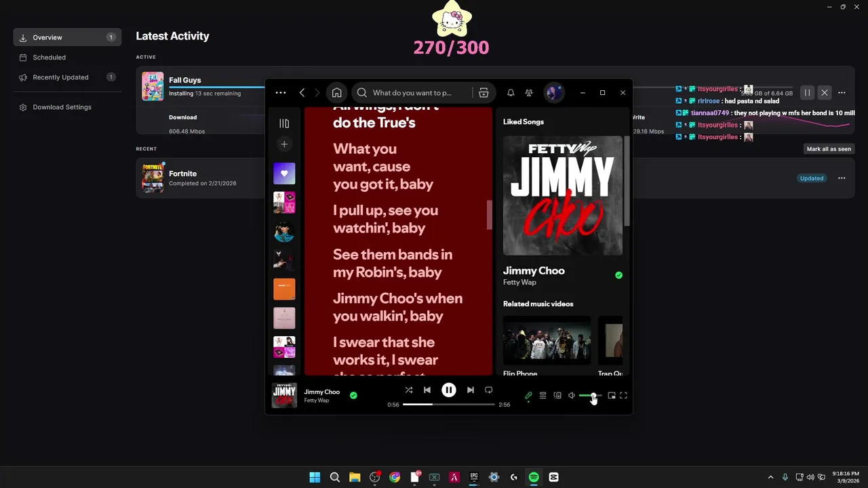The width and height of the screenshot is (868, 488).
Task: Click the Spotify taskbar icon
Action: [534, 477]
